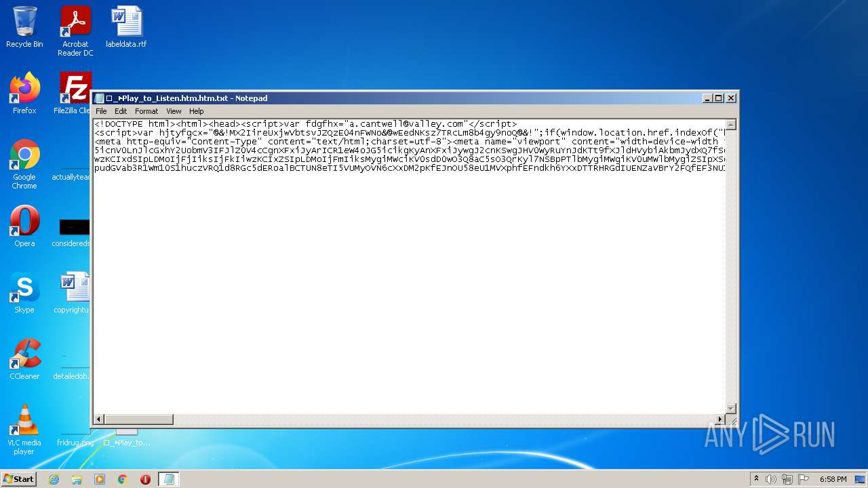Maximize the Notepad window
Screen dimensions: 868x488
[x=719, y=98]
